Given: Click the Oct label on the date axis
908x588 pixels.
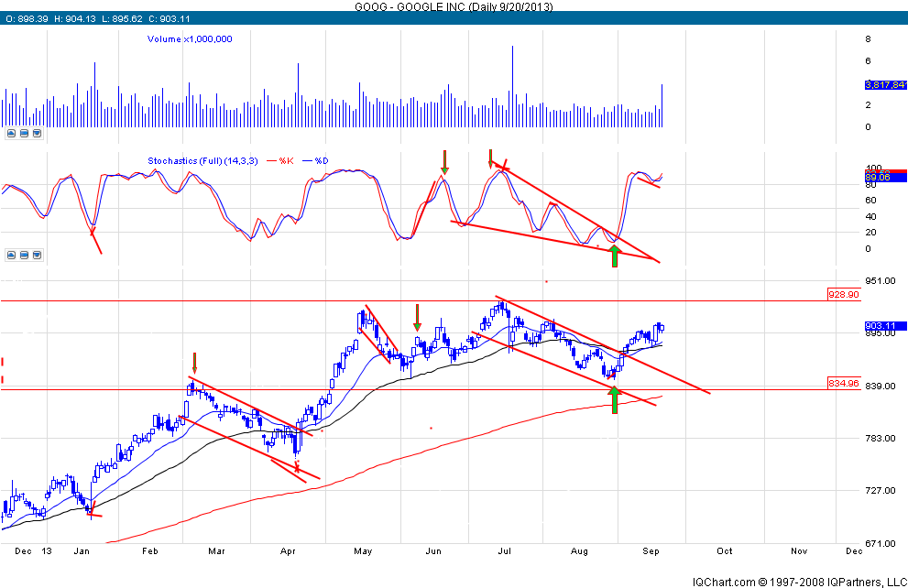Looking at the screenshot, I should [x=725, y=552].
